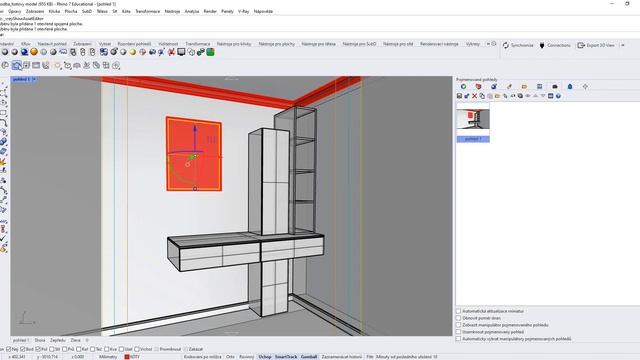Click the red layer color swatch in status bar
The image size is (640, 360).
click(x=127, y=357)
